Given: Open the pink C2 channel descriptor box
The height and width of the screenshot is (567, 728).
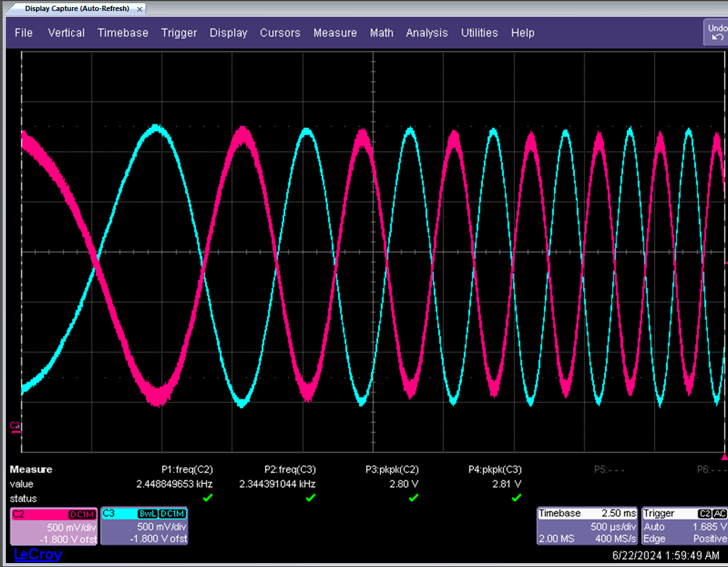Looking at the screenshot, I should coord(54,526).
